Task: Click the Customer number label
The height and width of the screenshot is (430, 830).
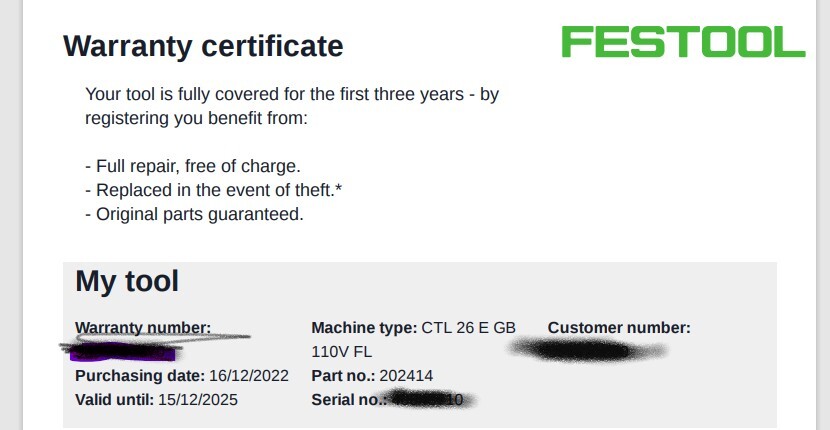Action: pyautogui.click(x=619, y=328)
